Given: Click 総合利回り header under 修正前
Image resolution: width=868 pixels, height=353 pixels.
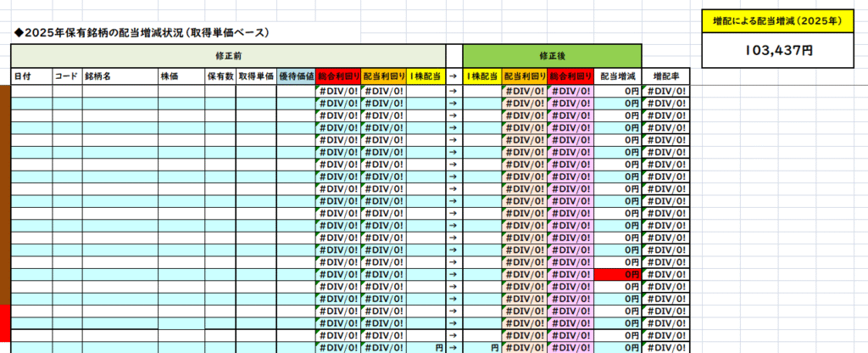Looking at the screenshot, I should (x=337, y=76).
